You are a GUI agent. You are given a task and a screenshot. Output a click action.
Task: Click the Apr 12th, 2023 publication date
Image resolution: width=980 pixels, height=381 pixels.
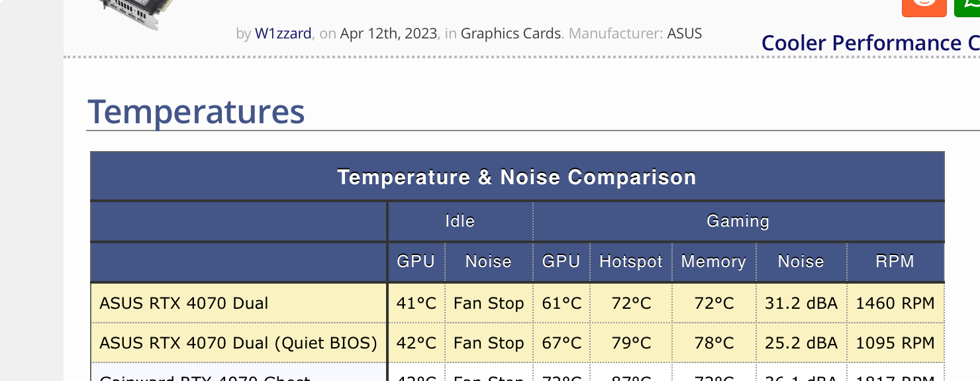point(389,33)
